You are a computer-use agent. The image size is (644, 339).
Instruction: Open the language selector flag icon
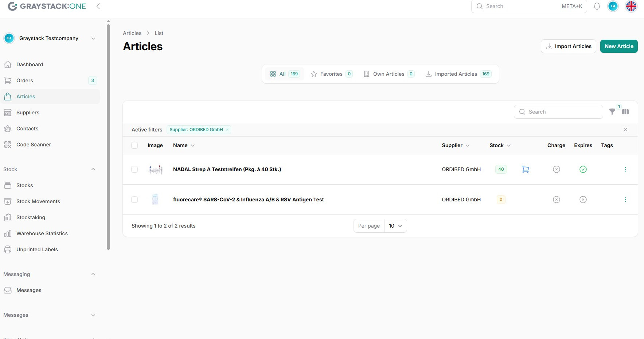631,6
